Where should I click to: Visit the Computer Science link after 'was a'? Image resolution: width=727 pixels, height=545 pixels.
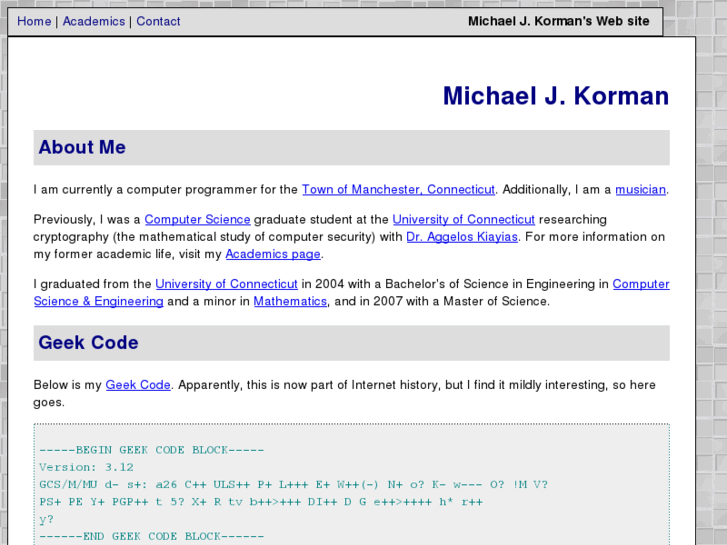[x=198, y=219]
